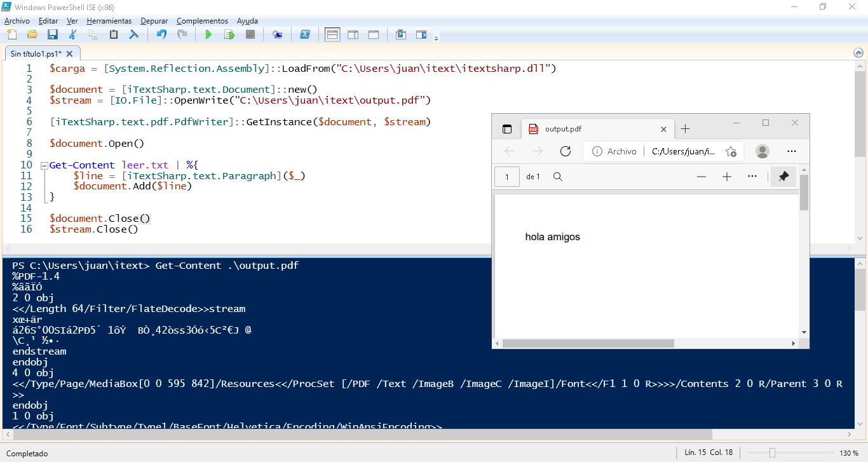
Task: Click the grey Redo arrow icon
Action: pyautogui.click(x=182, y=35)
